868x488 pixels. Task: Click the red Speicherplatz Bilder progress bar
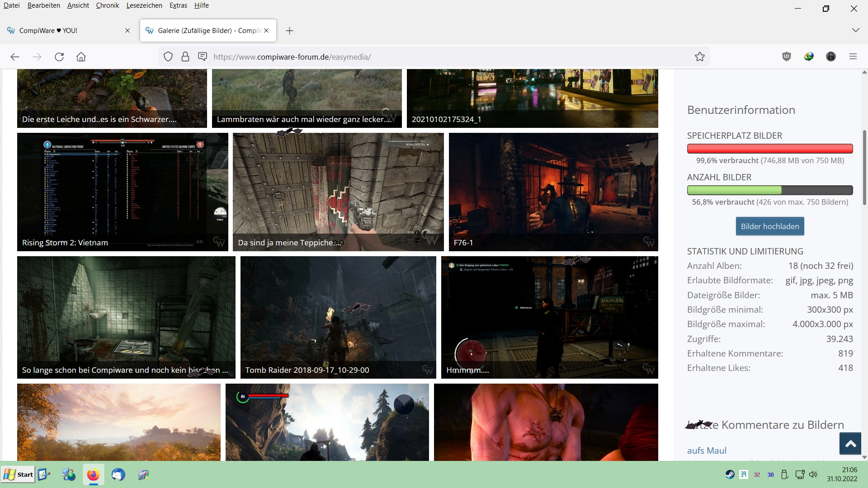pos(770,149)
